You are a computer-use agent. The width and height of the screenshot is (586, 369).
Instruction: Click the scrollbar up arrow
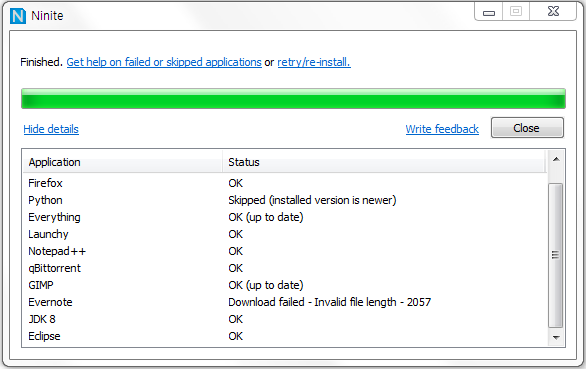556,160
